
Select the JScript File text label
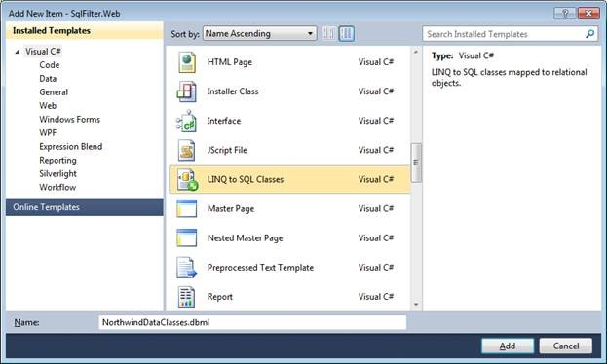click(227, 150)
